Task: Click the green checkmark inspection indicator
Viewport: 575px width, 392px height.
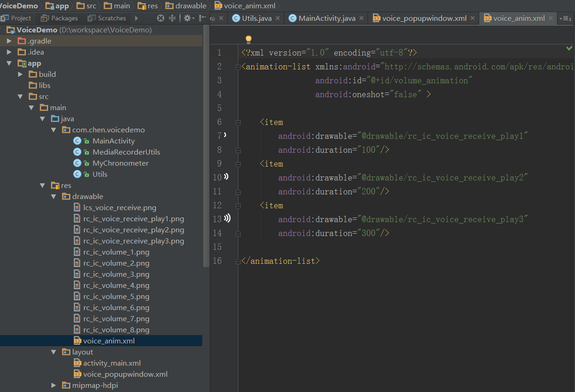Action: point(569,48)
